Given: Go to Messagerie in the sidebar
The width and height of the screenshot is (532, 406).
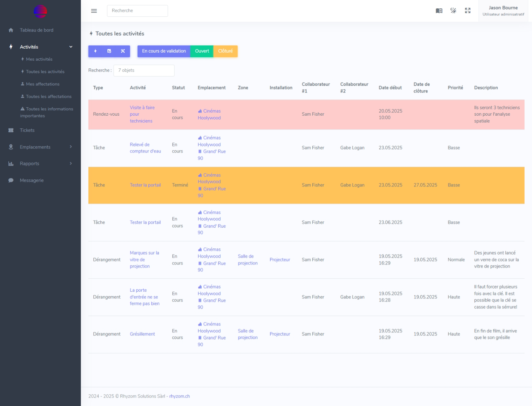Looking at the screenshot, I should pos(32,180).
